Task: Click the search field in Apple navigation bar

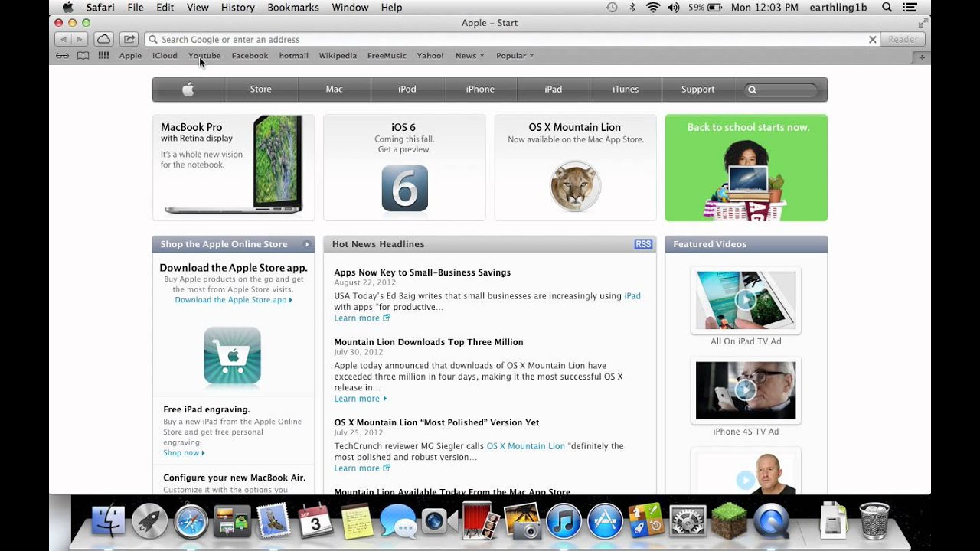Action: pos(781,90)
